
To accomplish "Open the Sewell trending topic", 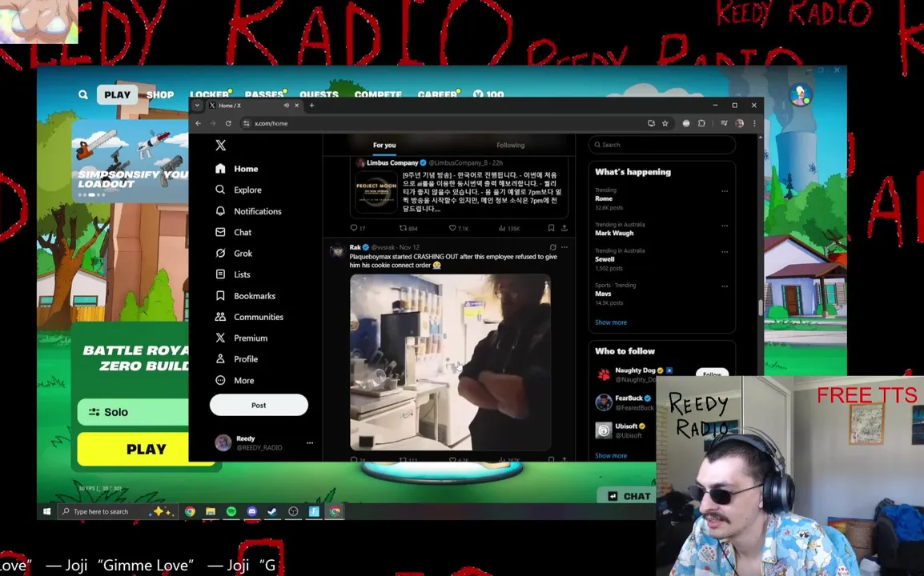I will click(605, 259).
